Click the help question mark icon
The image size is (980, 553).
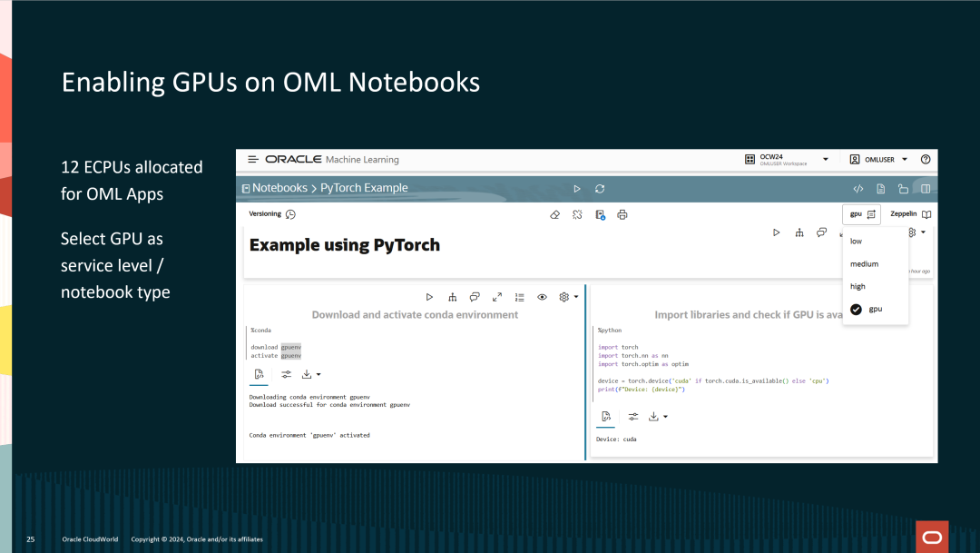926,160
